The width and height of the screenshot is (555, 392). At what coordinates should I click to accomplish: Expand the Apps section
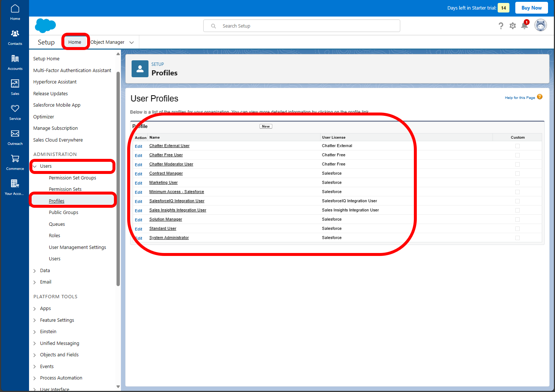[x=35, y=309]
